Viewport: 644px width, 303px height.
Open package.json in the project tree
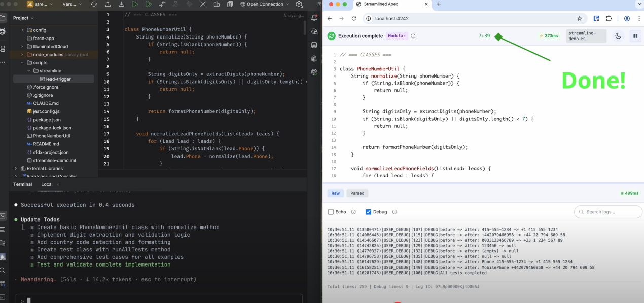pos(47,120)
